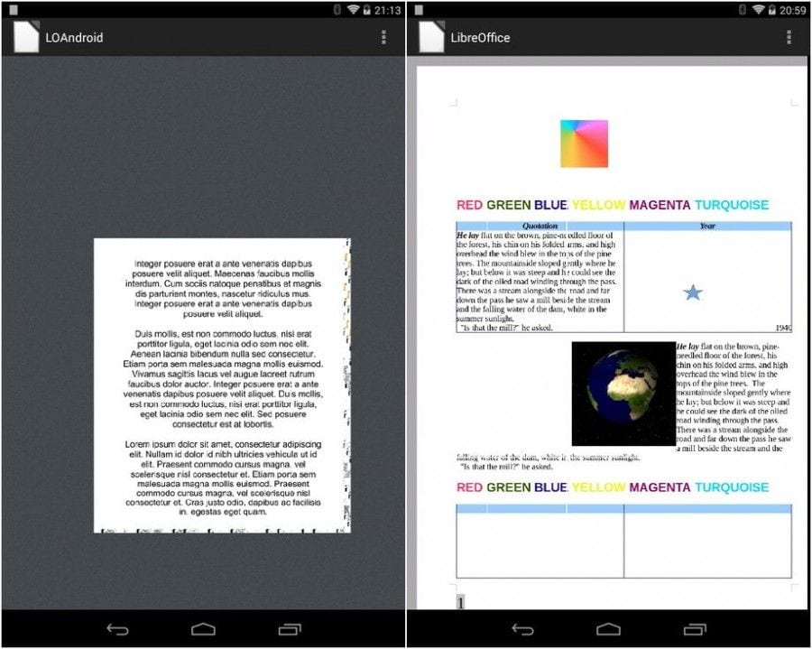Click the rainbow gradient square image
The height and width of the screenshot is (649, 812).
point(584,144)
